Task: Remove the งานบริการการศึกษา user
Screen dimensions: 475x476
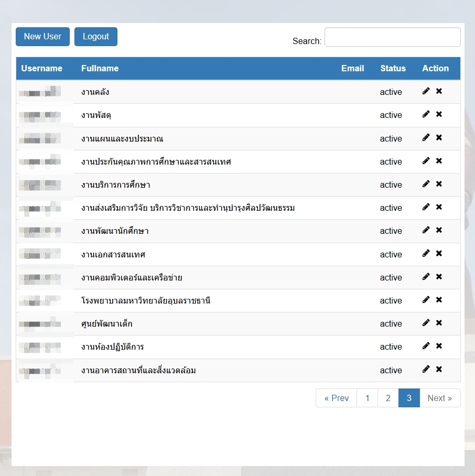Action: coord(439,184)
